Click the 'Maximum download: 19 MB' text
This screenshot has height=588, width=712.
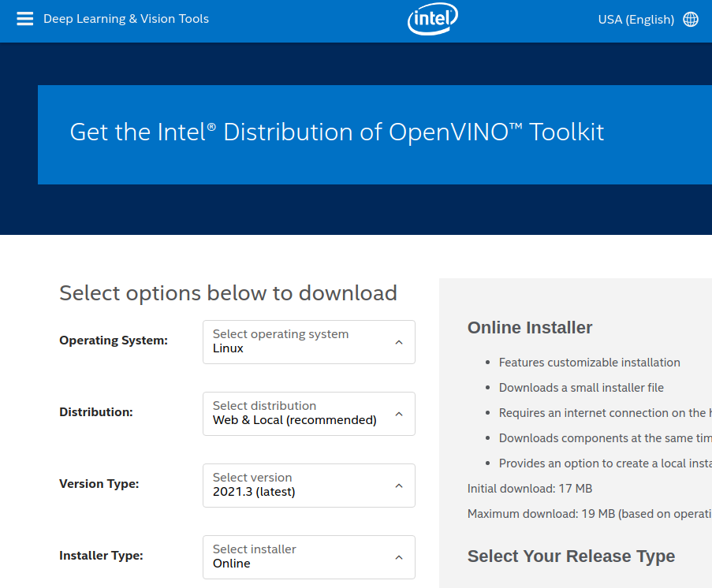[590, 514]
